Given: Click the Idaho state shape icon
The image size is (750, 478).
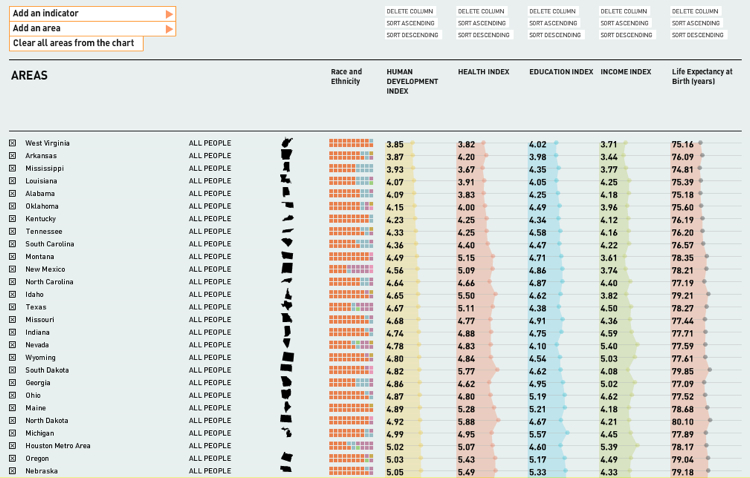Looking at the screenshot, I should click(287, 294).
